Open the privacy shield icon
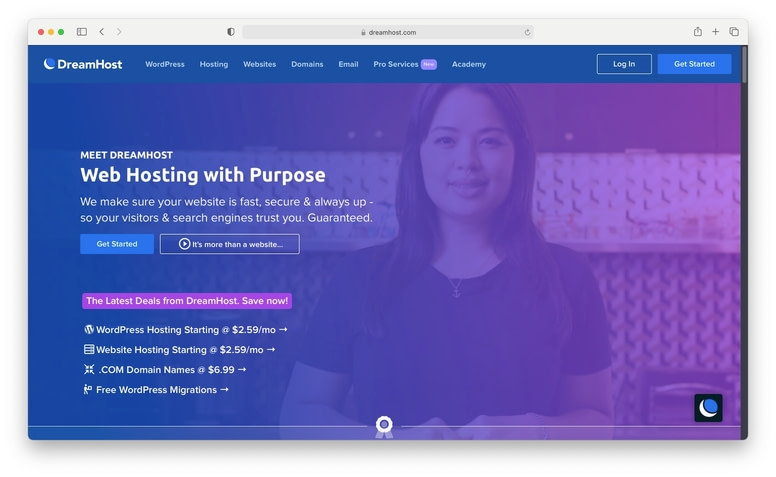The width and height of the screenshot is (776, 477). tap(231, 32)
